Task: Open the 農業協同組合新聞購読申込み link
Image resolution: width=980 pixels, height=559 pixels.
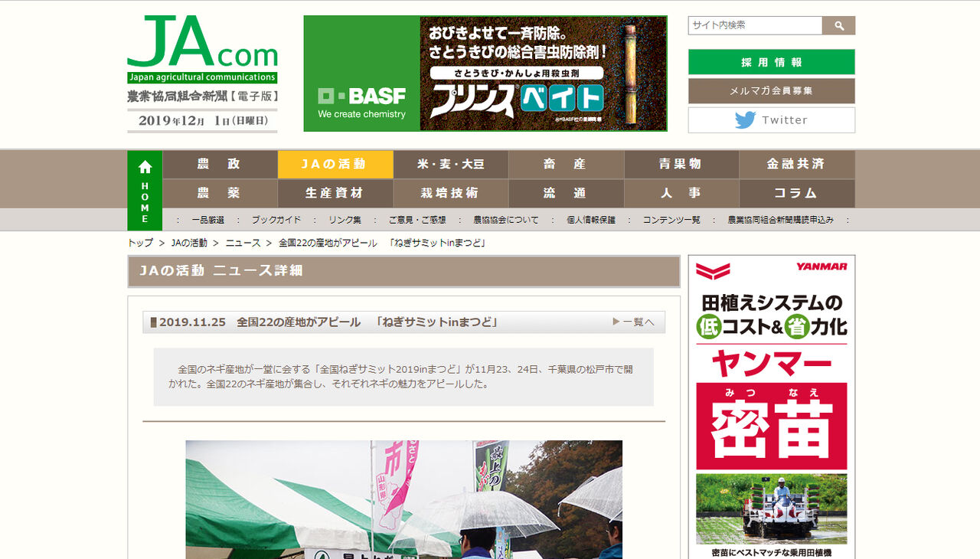Action: pos(781,220)
